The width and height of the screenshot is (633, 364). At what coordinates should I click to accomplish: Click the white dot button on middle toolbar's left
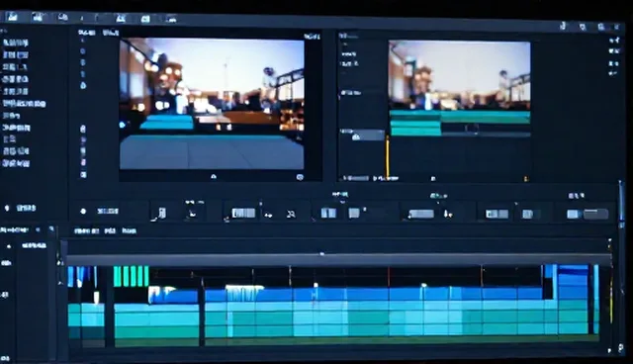click(x=83, y=211)
